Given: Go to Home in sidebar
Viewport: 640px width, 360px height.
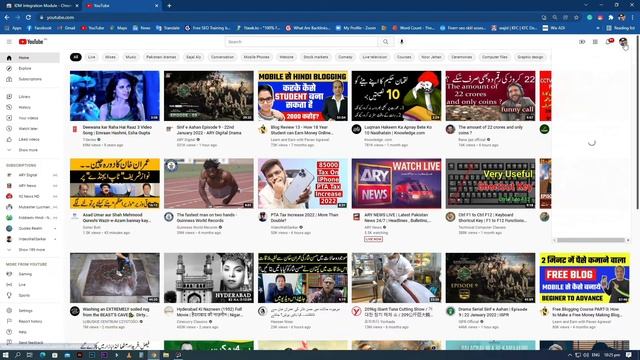Looking at the screenshot, I should pos(30,58).
